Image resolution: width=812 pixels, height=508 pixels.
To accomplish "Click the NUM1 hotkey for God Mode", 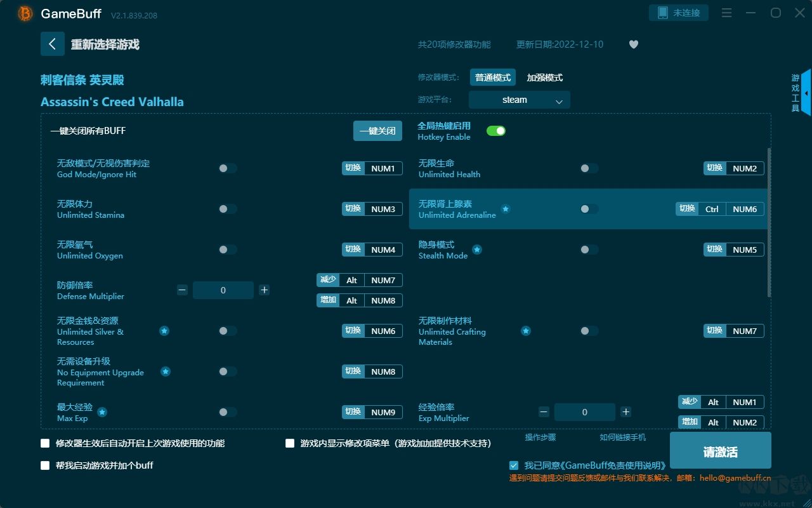I will click(372, 168).
